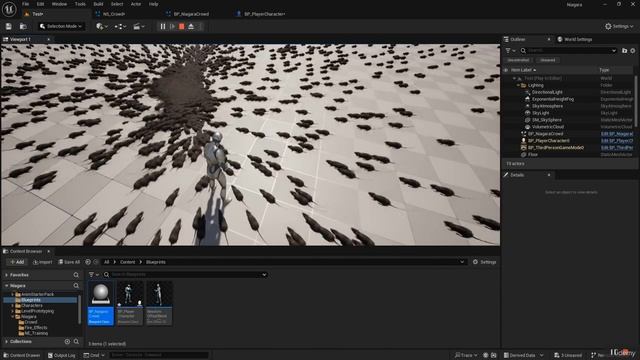The height and width of the screenshot is (360, 640).
Task: Stop the play session with red square
Action: (x=182, y=27)
